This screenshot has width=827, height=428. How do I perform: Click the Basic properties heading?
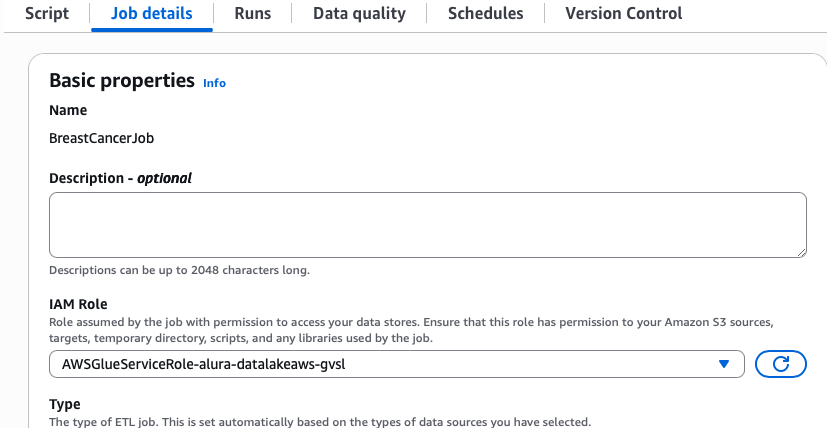(x=121, y=81)
